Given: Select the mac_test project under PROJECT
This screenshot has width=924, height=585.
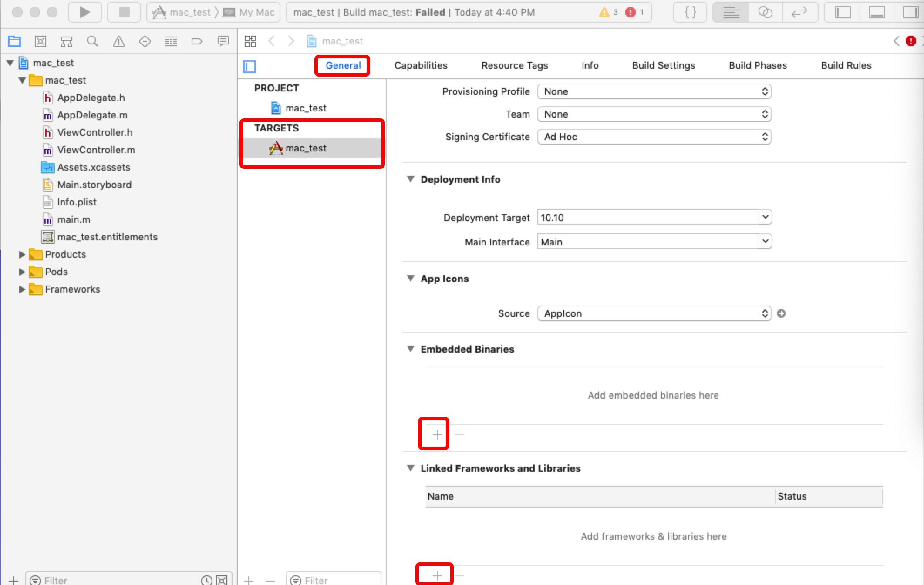Looking at the screenshot, I should click(x=306, y=108).
